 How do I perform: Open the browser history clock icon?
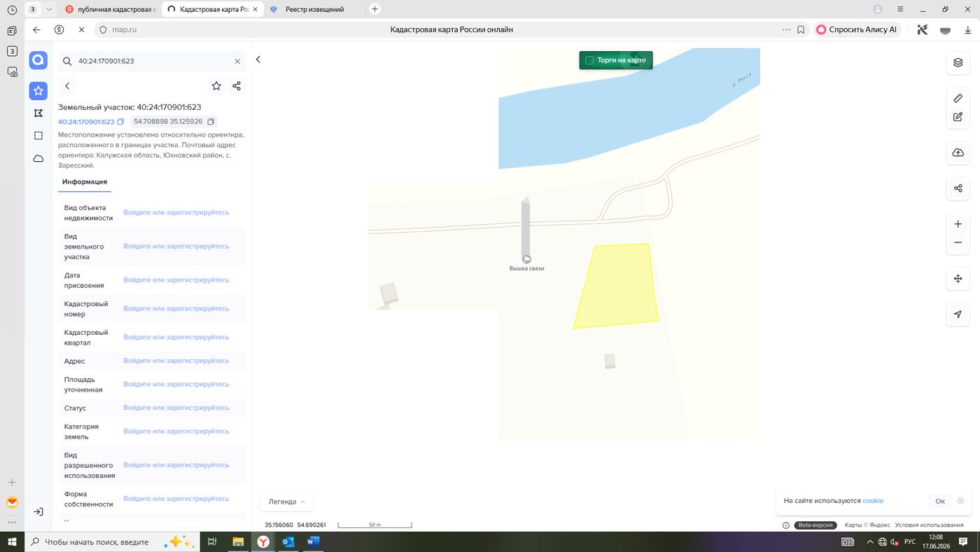(12, 10)
